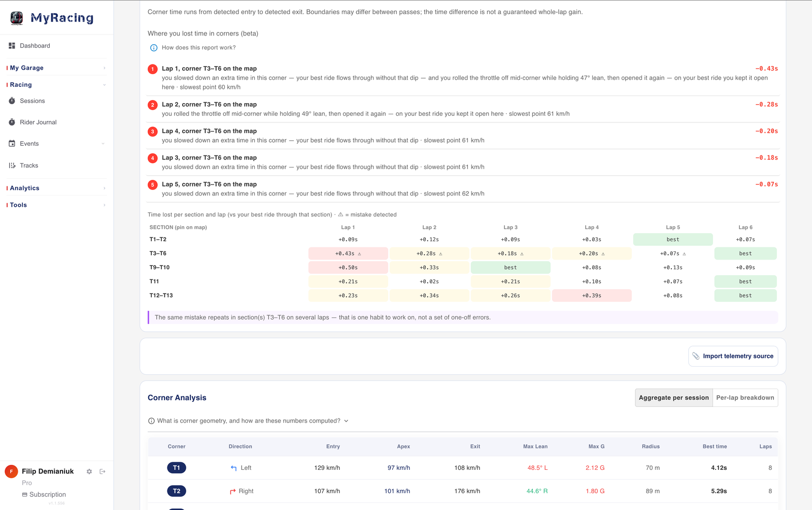Open the Subscription link
Viewport: 812px width, 510px height.
pyautogui.click(x=48, y=494)
